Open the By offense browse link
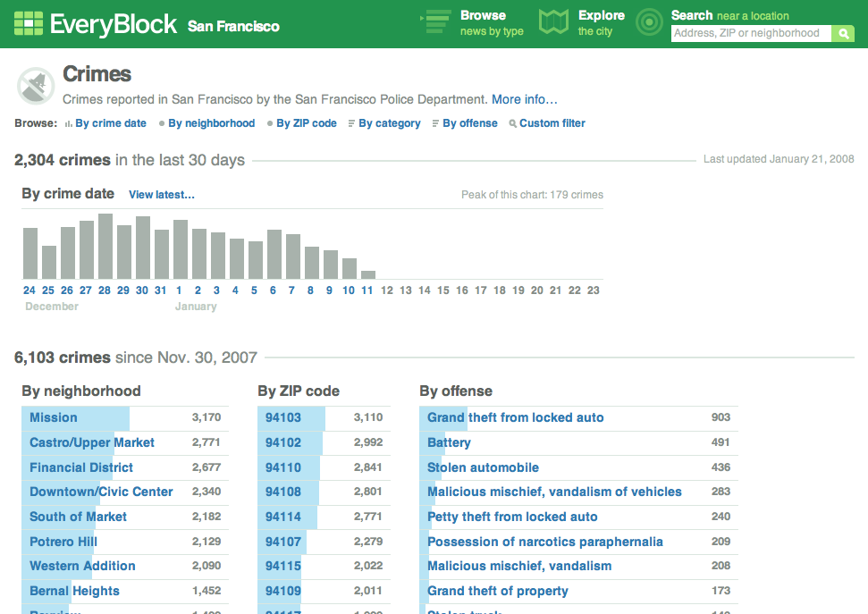Image resolution: width=868 pixels, height=614 pixels. pyautogui.click(x=469, y=123)
